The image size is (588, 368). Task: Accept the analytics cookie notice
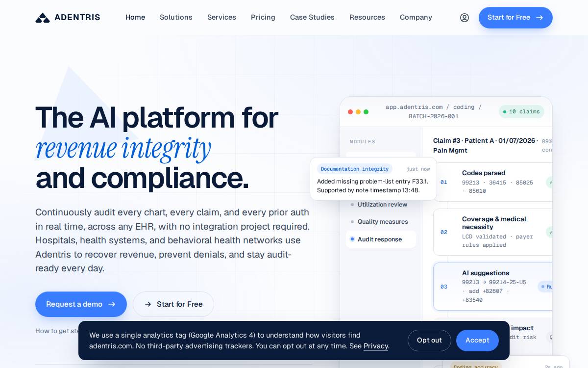pos(477,341)
